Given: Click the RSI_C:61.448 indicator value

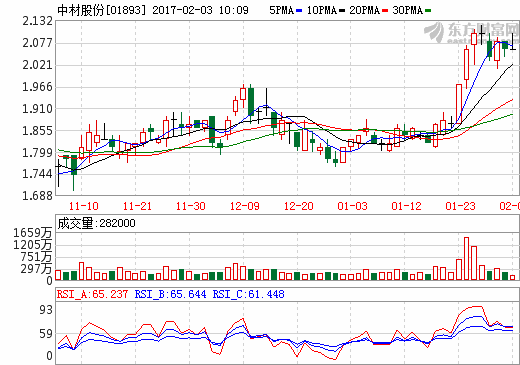Looking at the screenshot, I should pyautogui.click(x=249, y=294).
